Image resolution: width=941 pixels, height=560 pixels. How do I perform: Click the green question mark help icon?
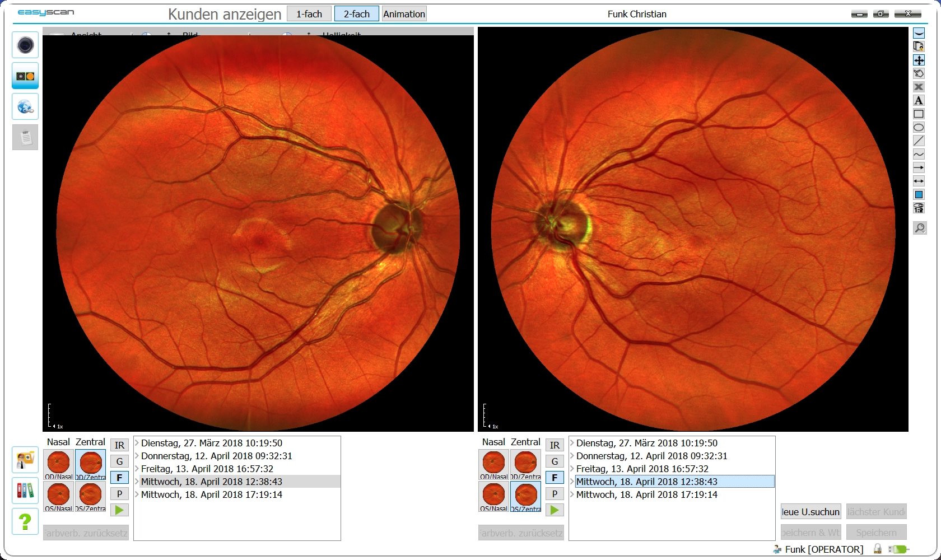tap(25, 522)
